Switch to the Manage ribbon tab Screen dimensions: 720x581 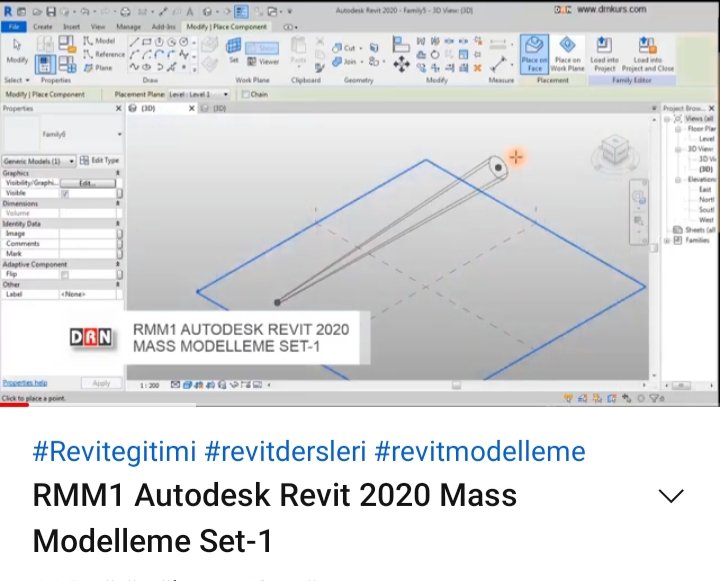[x=129, y=27]
